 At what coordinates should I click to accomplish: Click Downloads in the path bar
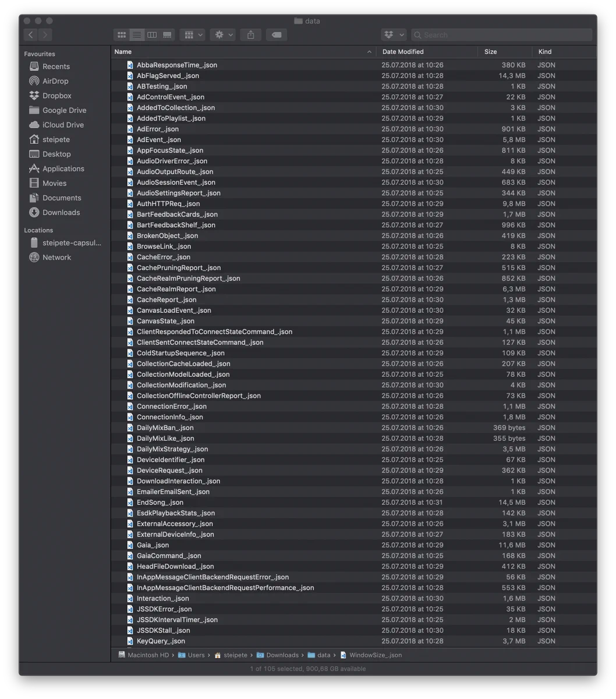coord(277,655)
